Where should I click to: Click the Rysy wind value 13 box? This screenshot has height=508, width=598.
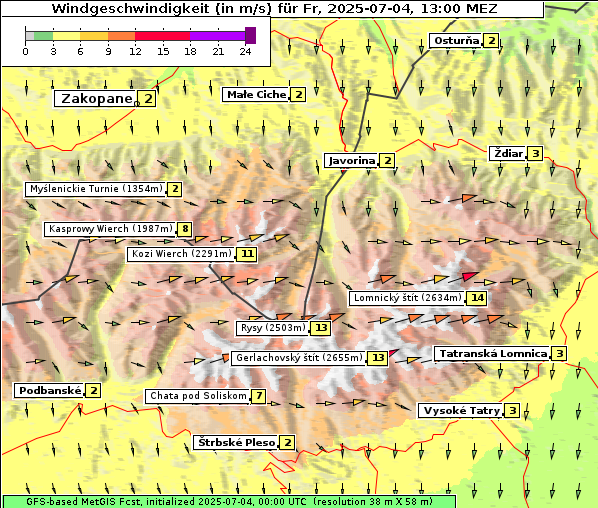coord(321,328)
